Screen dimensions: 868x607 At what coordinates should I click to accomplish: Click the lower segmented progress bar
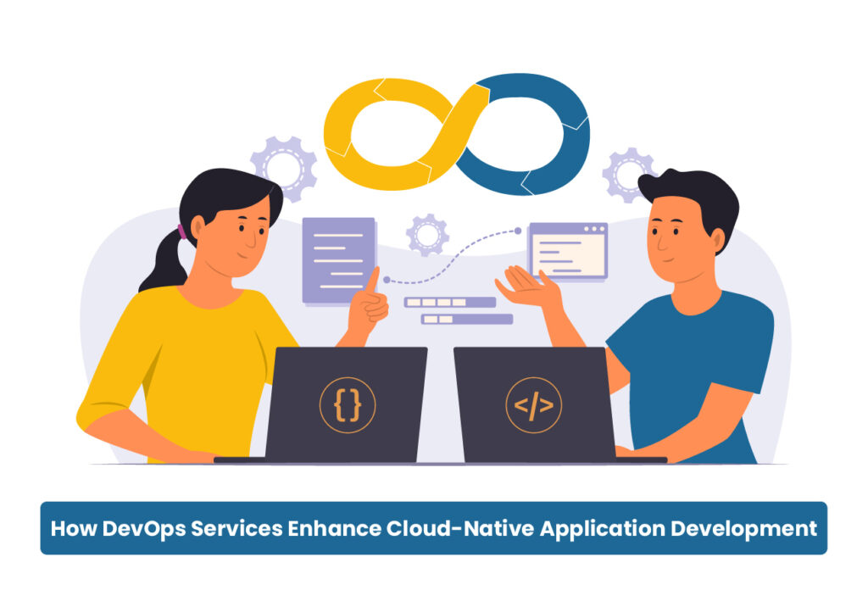pos(467,320)
